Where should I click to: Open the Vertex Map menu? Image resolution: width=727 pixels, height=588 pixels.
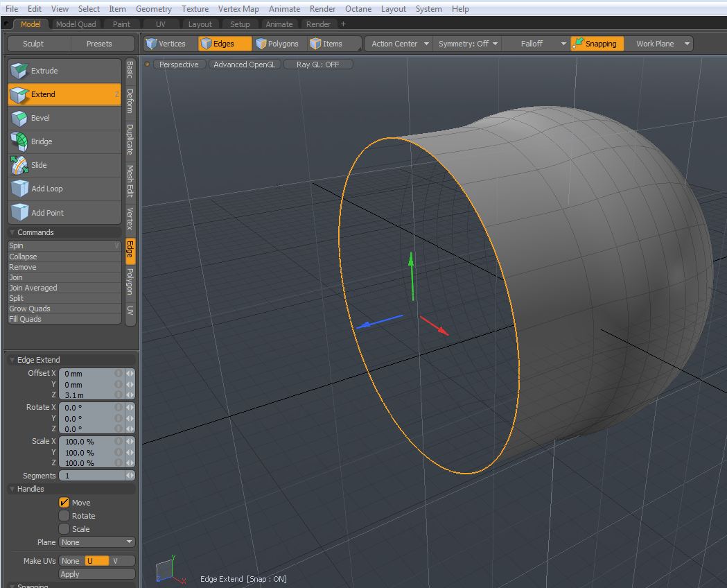point(238,9)
